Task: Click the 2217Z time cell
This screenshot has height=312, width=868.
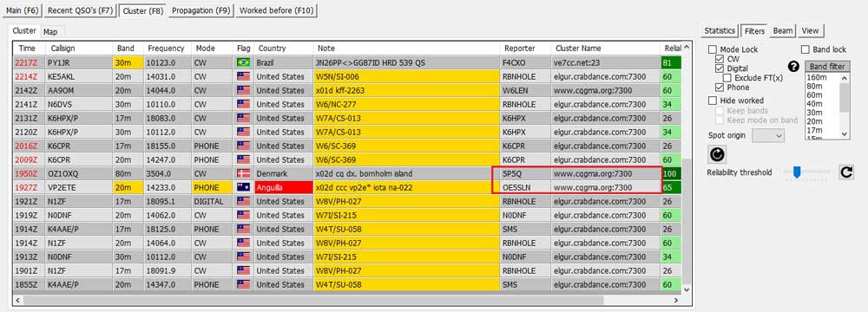Action: tap(29, 62)
